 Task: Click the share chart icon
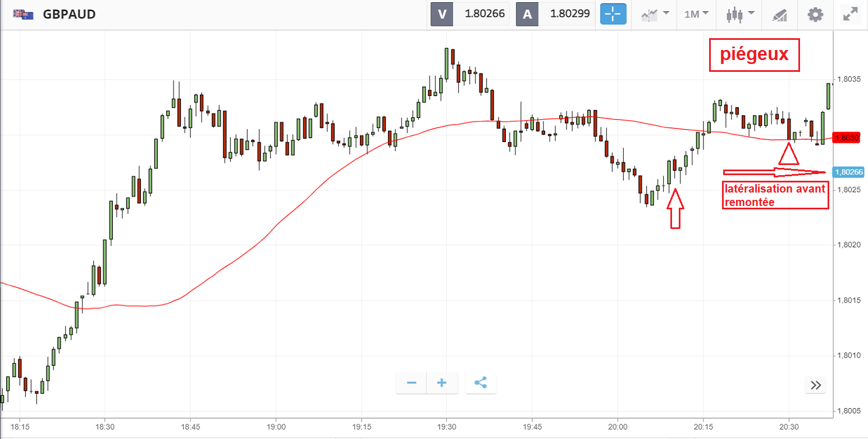click(x=481, y=383)
